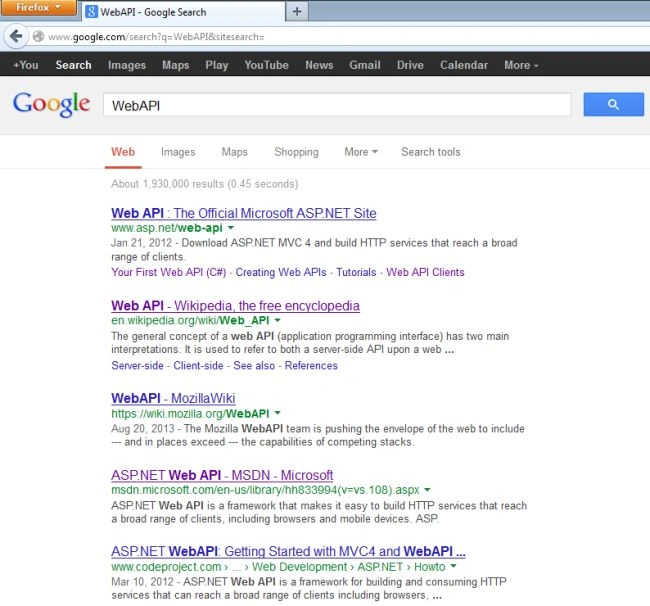Open Search tools
This screenshot has height=606, width=650.
(431, 152)
